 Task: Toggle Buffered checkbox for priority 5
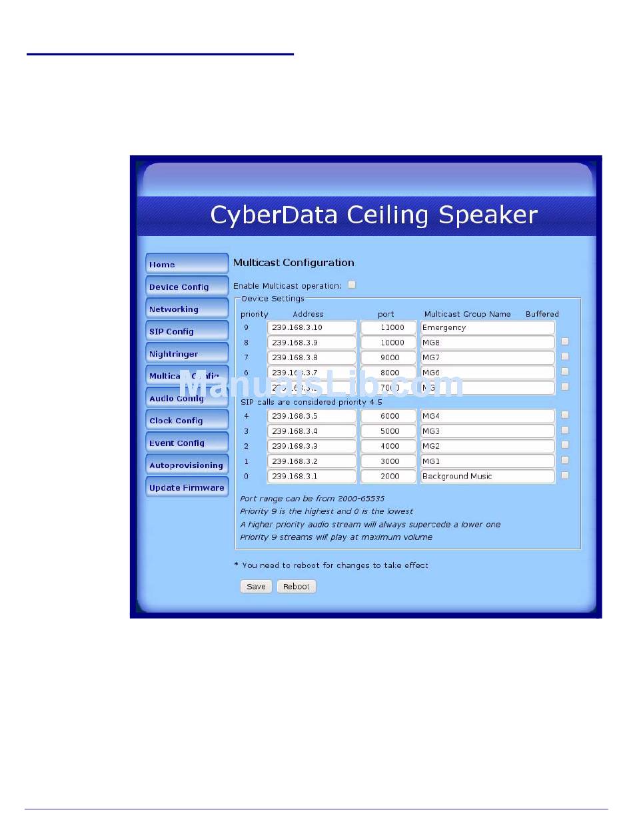click(565, 387)
